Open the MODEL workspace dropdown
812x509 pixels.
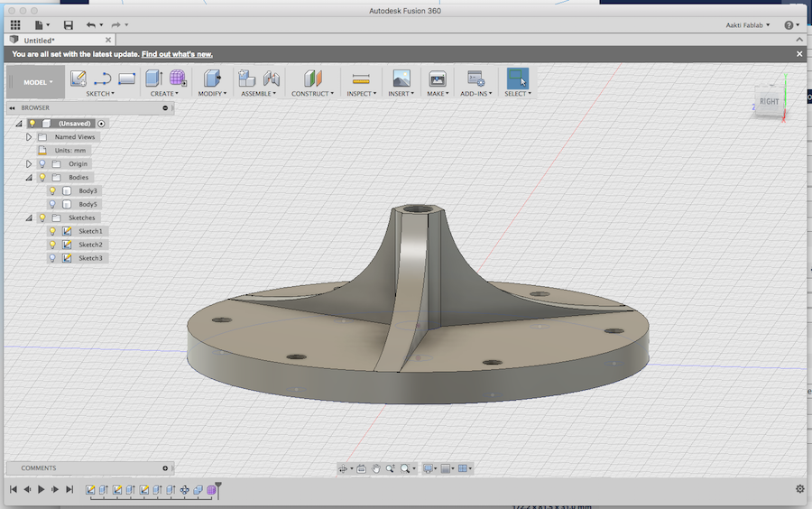pyautogui.click(x=38, y=82)
